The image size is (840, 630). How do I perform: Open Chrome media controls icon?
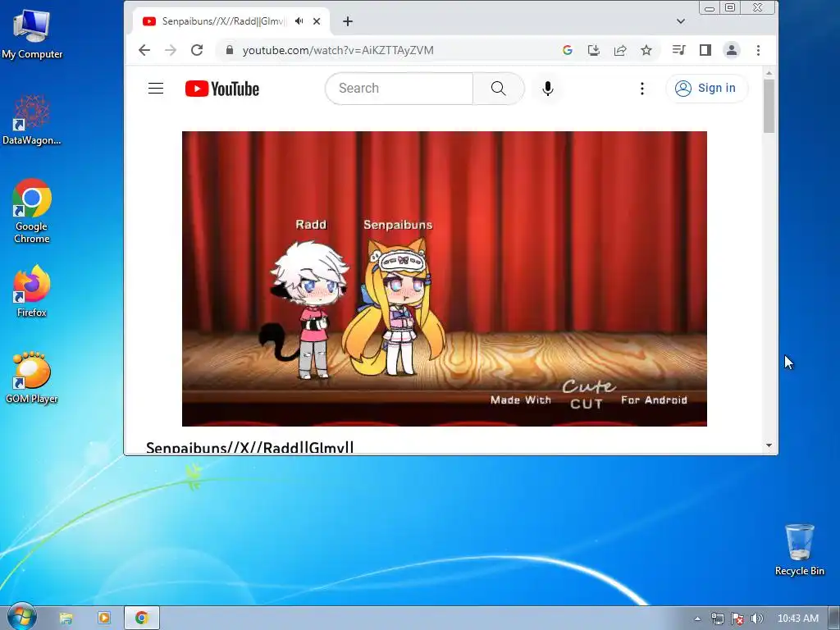point(678,50)
